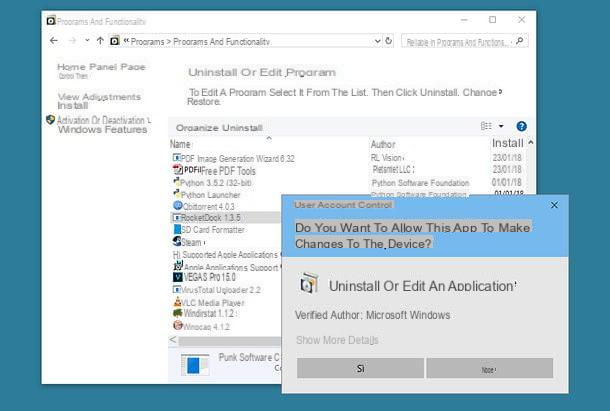
Task: Refresh the Programs list
Action: tap(389, 40)
